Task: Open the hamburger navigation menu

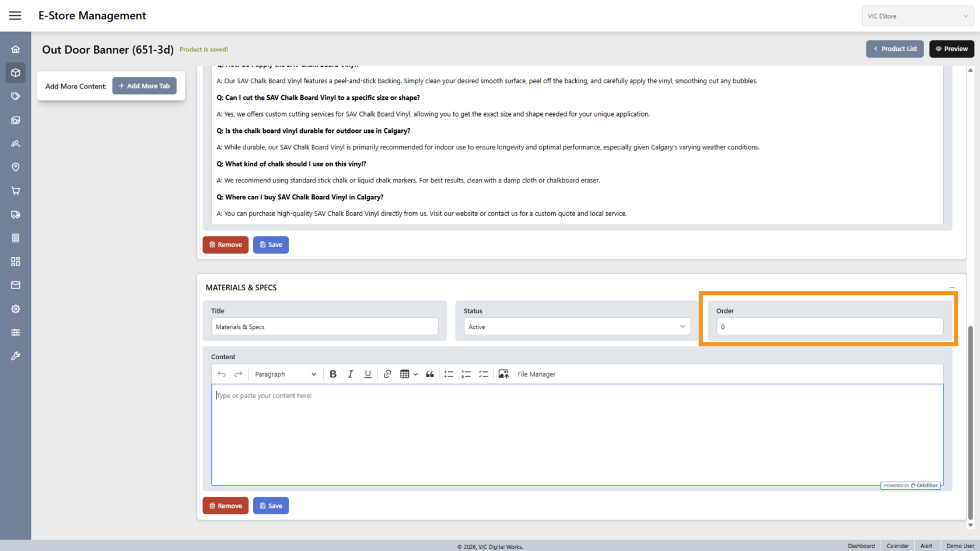Action: (x=15, y=16)
